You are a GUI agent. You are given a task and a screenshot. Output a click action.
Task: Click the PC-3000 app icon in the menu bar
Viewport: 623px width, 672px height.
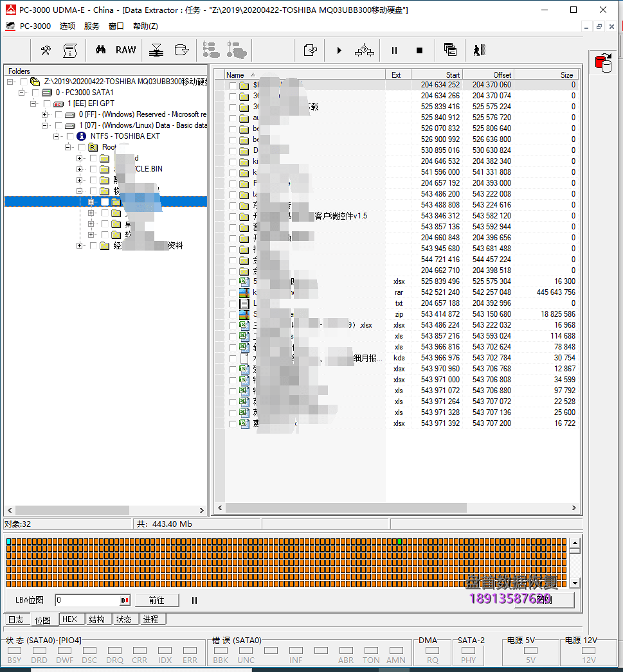(10, 26)
